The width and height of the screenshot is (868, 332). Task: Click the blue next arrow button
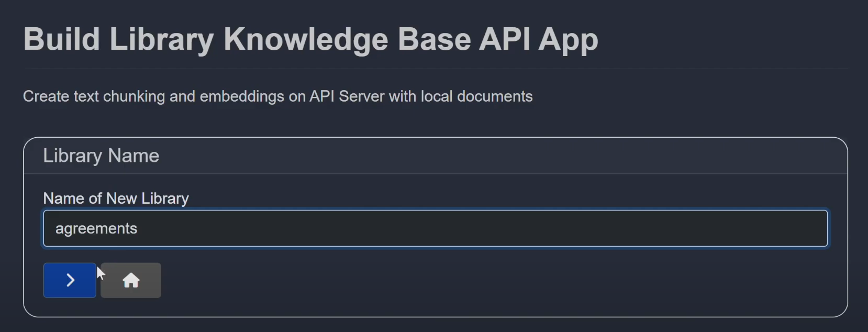pos(70,280)
